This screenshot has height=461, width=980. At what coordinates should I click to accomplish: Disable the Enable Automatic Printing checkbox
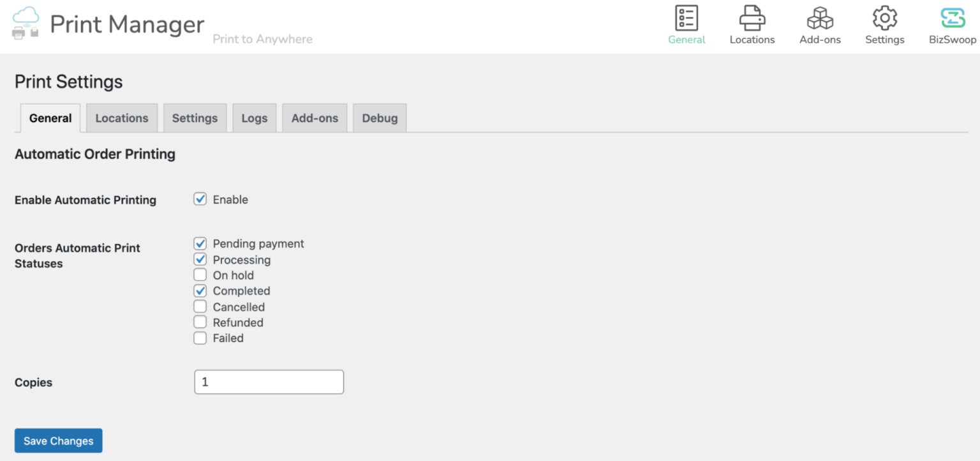point(200,199)
